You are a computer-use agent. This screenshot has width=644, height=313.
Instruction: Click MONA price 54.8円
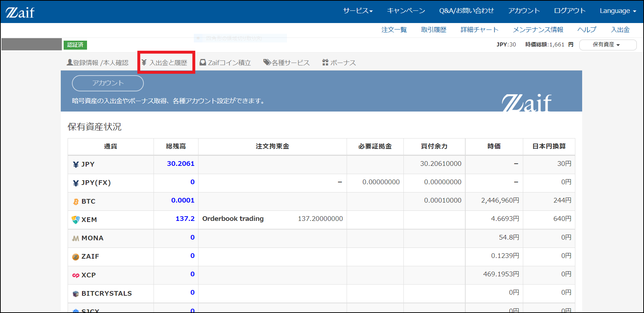tap(509, 237)
